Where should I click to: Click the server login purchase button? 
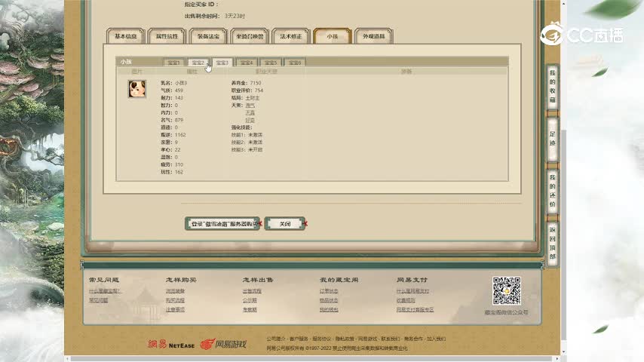point(222,224)
